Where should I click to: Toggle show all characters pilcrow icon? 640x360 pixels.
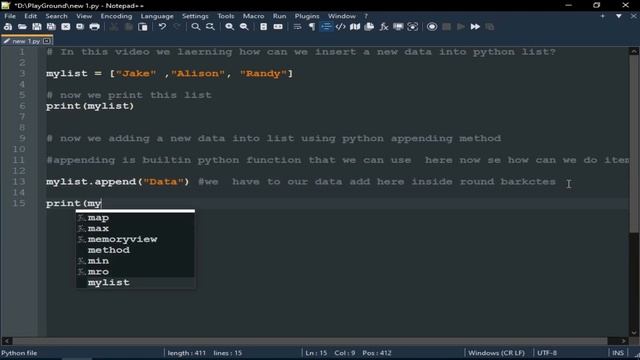tap(312, 27)
